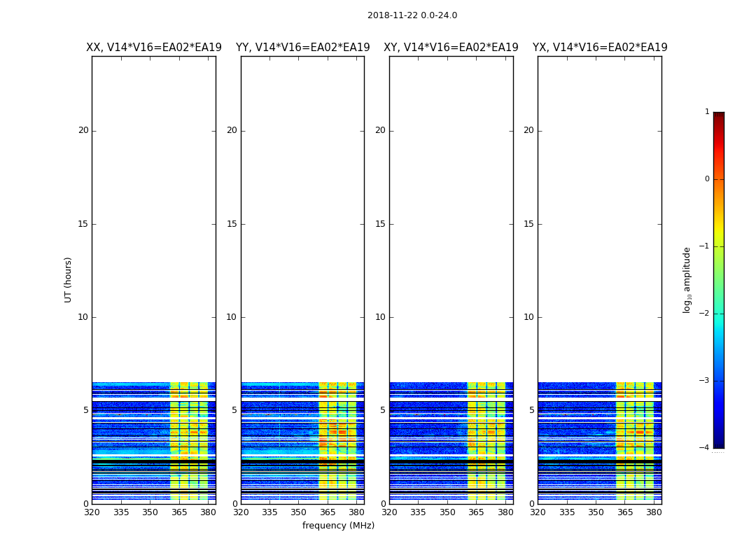This screenshot has width=735, height=560.
Task: Click the YY, V14*V16=EA02*EA19 panel title
Action: click(303, 48)
